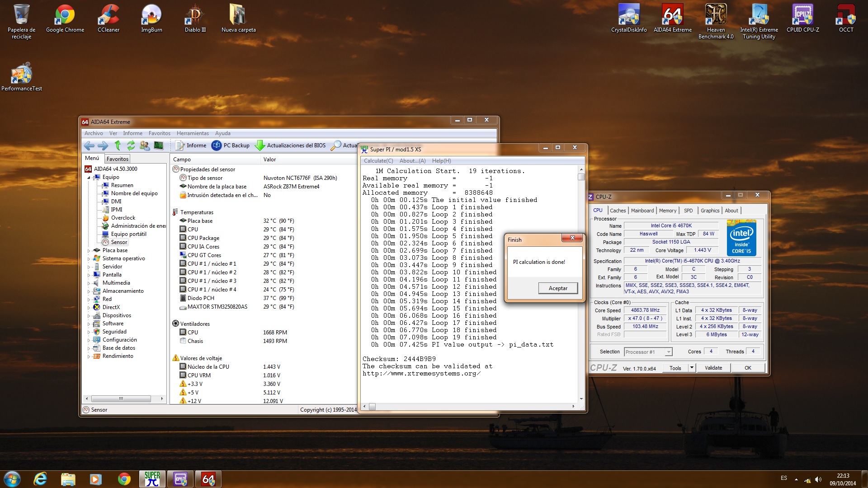Click Super PI taskbar icon
The image size is (868, 488).
coord(152,479)
